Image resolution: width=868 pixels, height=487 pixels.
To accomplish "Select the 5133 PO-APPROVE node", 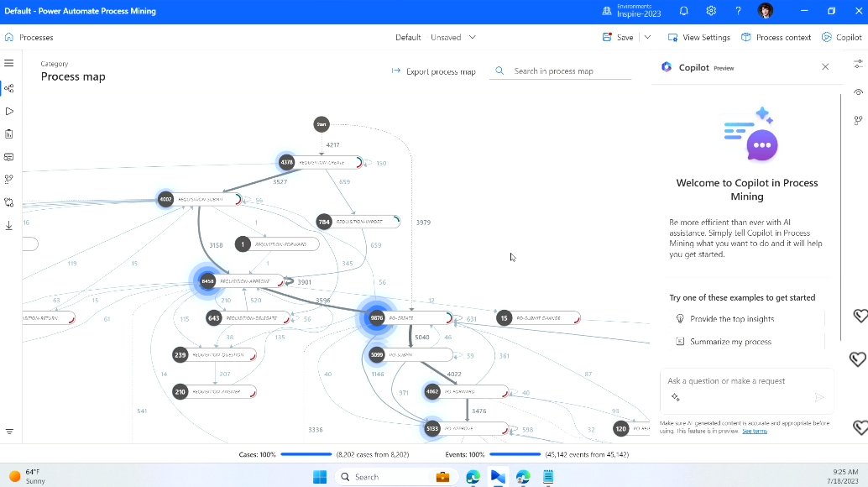I will click(466, 429).
